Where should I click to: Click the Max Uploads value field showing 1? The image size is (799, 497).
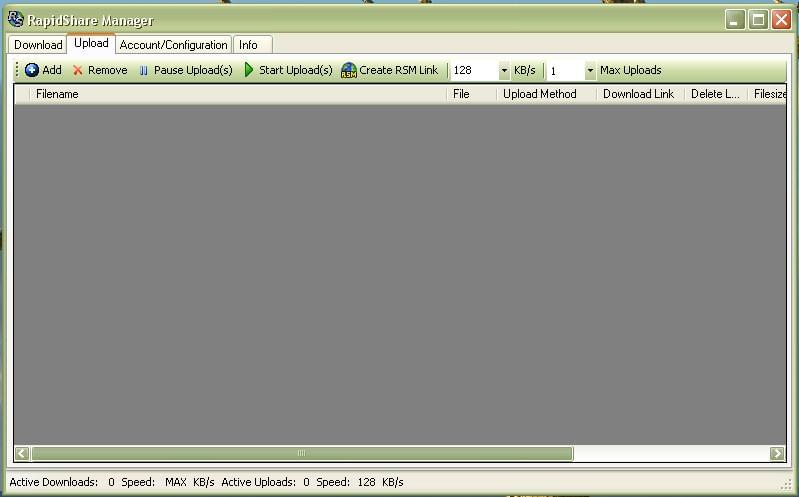[565, 70]
